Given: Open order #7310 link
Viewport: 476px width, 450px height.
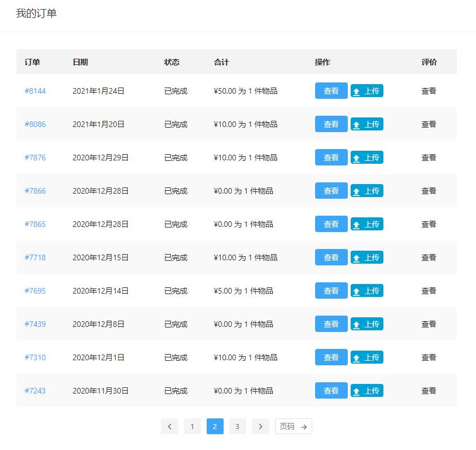Looking at the screenshot, I should coord(35,357).
